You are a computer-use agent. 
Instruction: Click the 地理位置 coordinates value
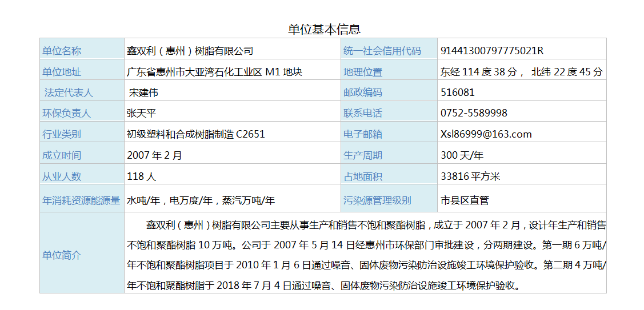pyautogui.click(x=521, y=72)
